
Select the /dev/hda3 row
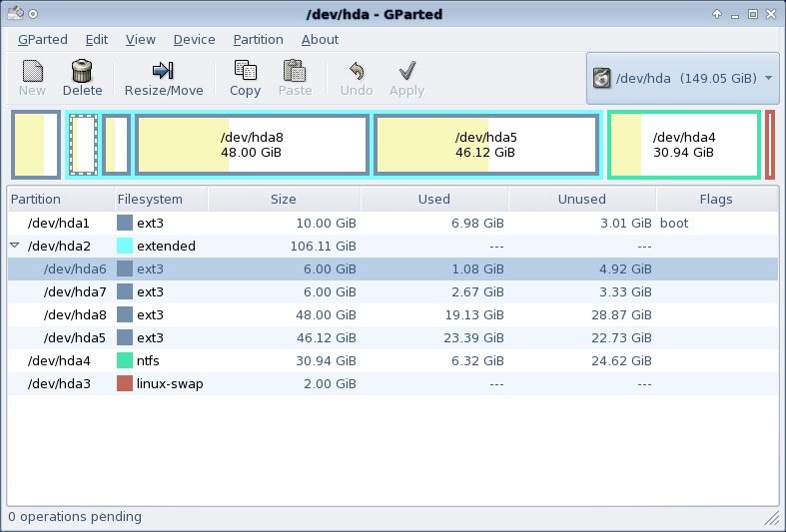(x=393, y=383)
